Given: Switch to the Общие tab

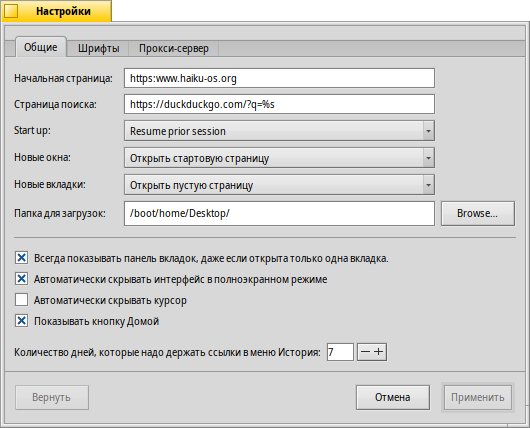Looking at the screenshot, I should pyautogui.click(x=41, y=47).
